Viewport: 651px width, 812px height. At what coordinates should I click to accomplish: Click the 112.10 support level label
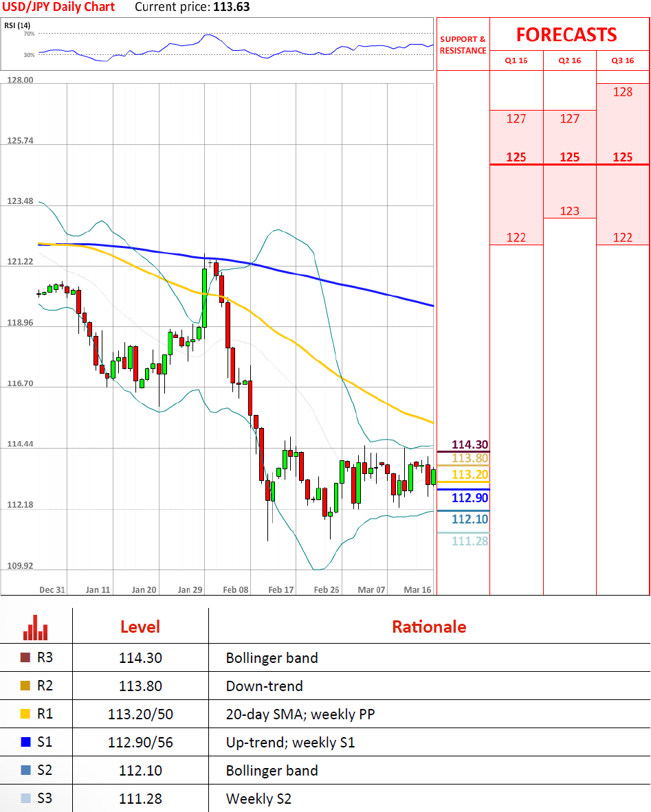click(x=470, y=519)
